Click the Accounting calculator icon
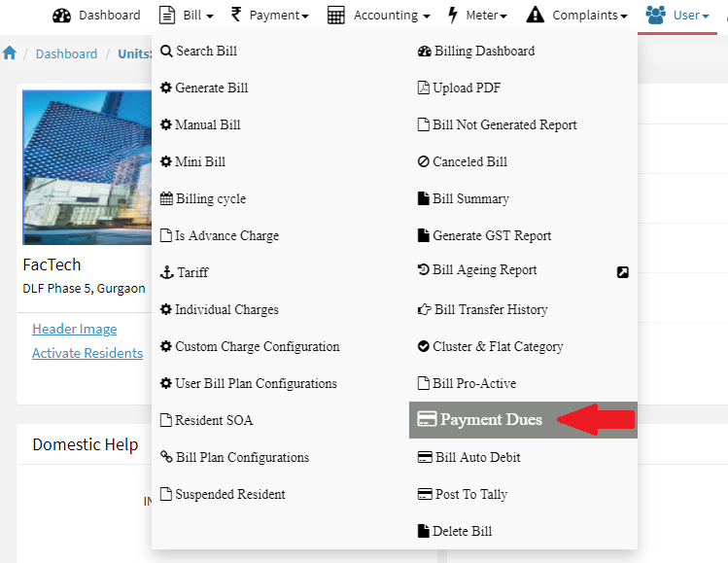This screenshot has width=728, height=563. pos(335,15)
